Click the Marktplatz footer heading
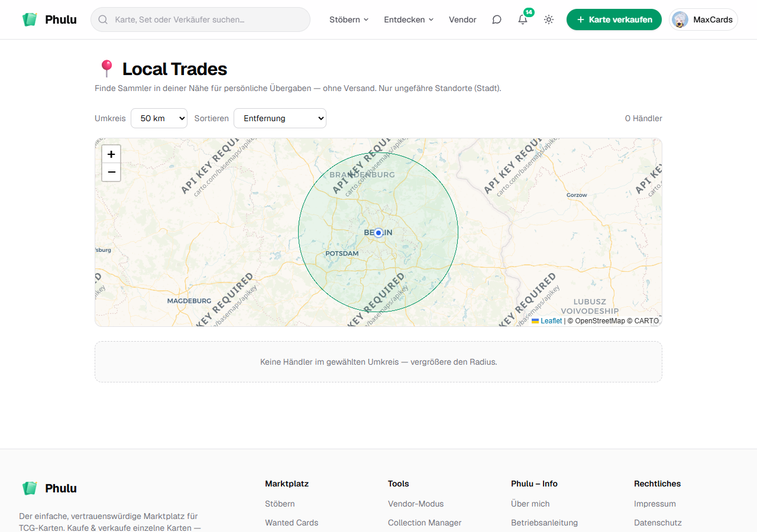 [x=287, y=484]
